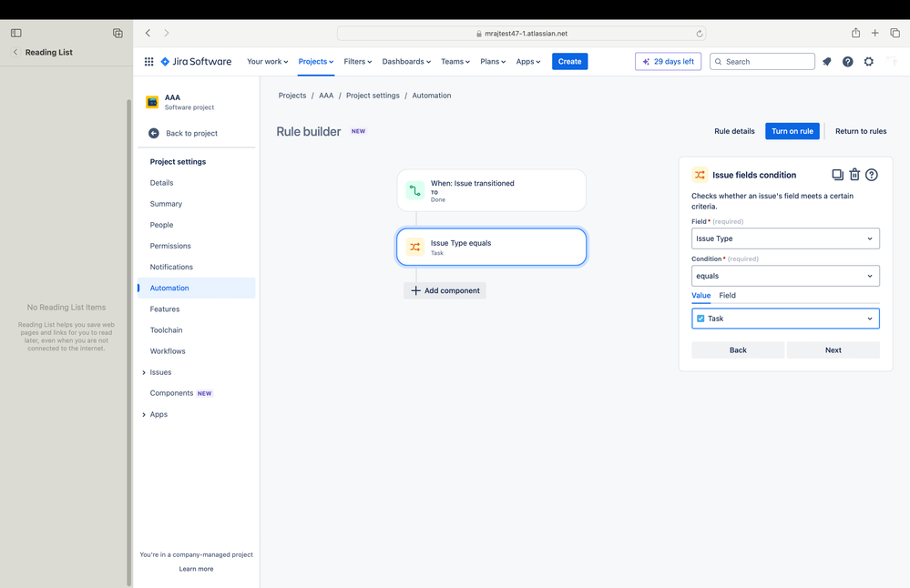The width and height of the screenshot is (910, 588).
Task: Open Permissions in project settings
Action: pos(170,246)
